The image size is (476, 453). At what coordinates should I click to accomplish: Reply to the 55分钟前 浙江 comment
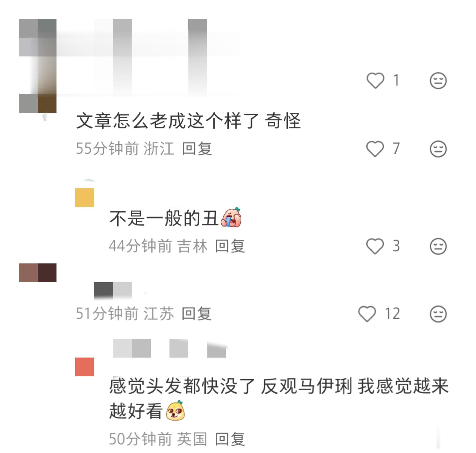pos(197,149)
